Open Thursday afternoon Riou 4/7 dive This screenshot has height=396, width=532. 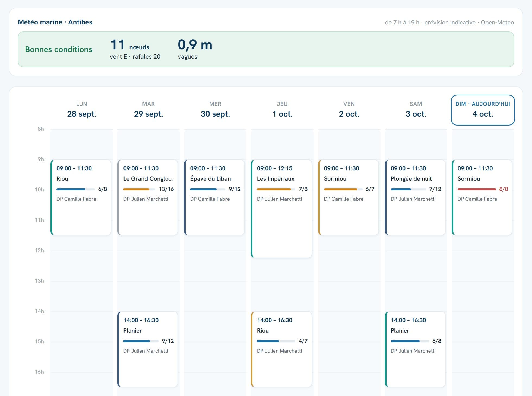click(281, 349)
